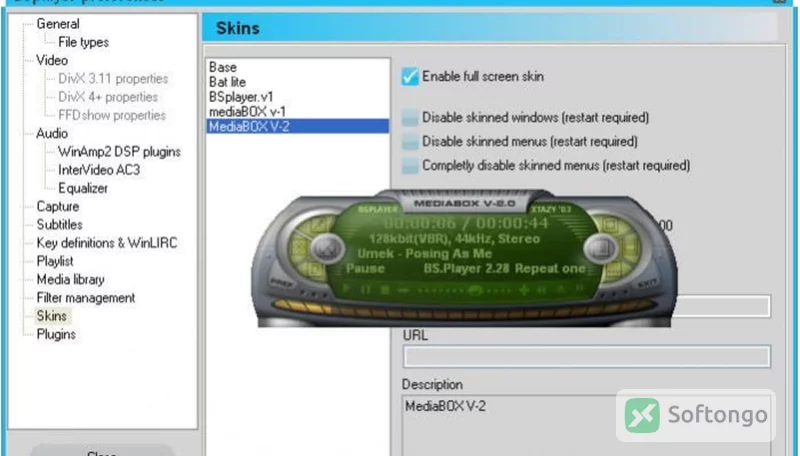Screen dimensions: 800x456
Task: Tick Completly disable skinned menus checkbox
Action: tap(410, 166)
